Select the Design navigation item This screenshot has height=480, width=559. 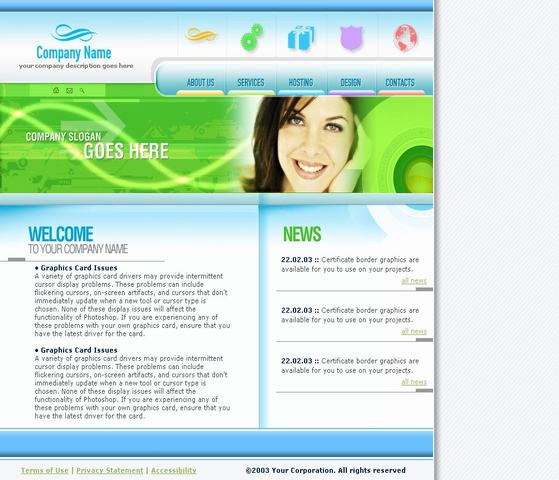[x=350, y=83]
